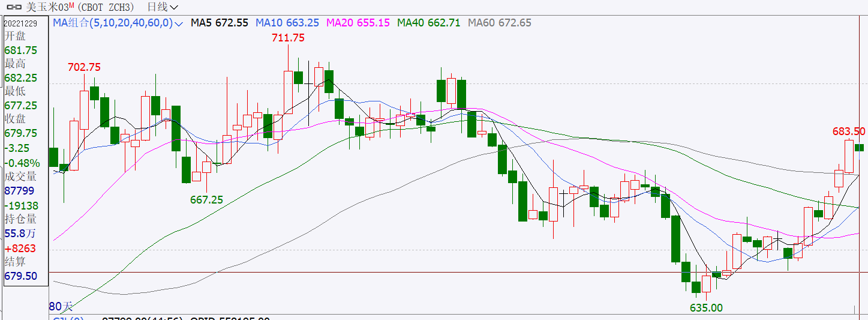This screenshot has width=868, height=320.
Task: Expand the MA组合(5,10,20,40,60,0) indicator dropdown
Action: [x=178, y=23]
